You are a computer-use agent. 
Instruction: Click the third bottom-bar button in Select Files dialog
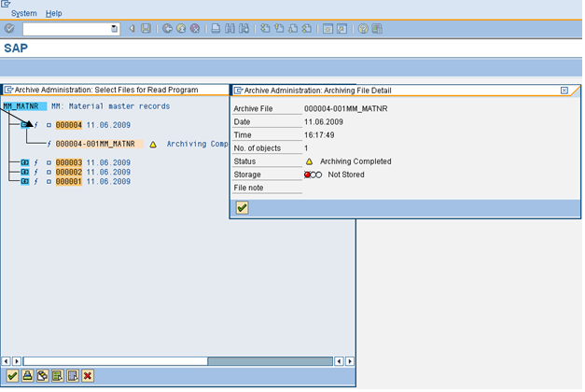click(43, 375)
